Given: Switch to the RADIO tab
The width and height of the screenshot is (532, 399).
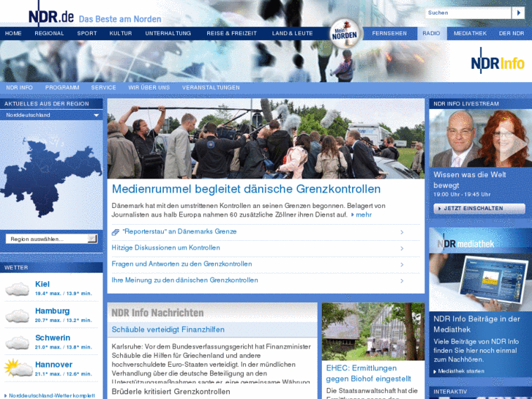Looking at the screenshot, I should click(431, 33).
